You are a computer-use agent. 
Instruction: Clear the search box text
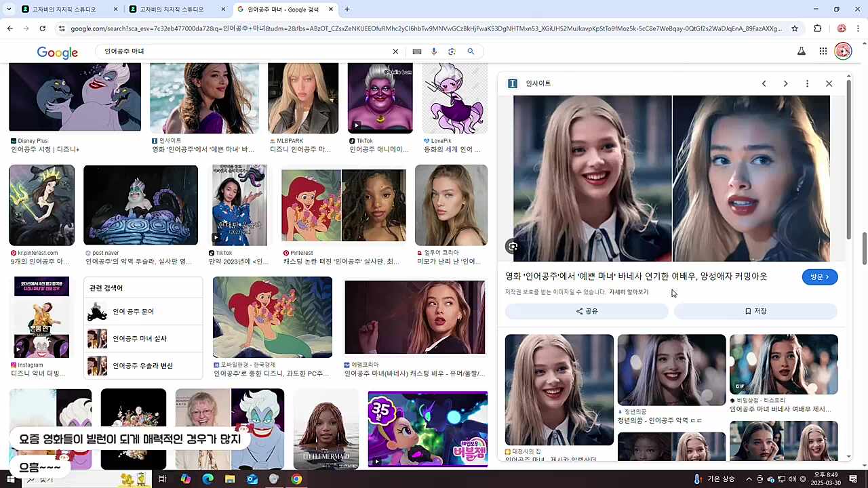[395, 52]
